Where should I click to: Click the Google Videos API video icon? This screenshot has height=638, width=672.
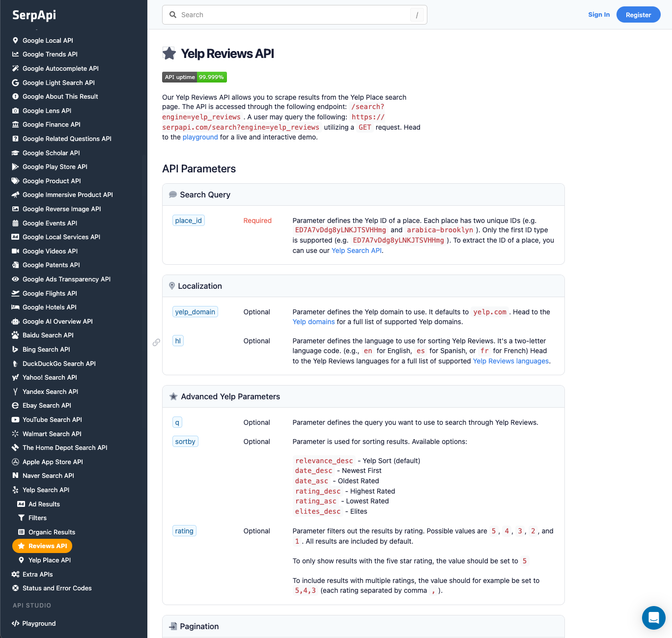pos(15,251)
